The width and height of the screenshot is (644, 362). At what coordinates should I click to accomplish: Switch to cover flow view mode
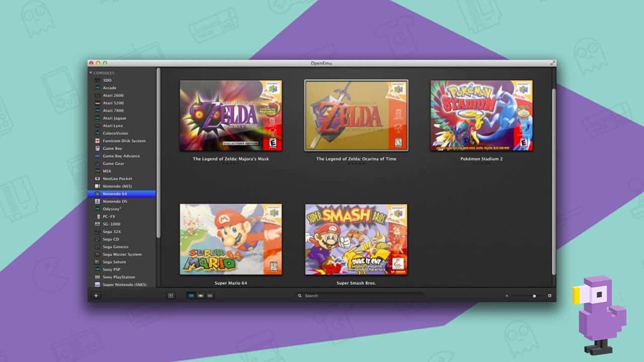tap(201, 296)
